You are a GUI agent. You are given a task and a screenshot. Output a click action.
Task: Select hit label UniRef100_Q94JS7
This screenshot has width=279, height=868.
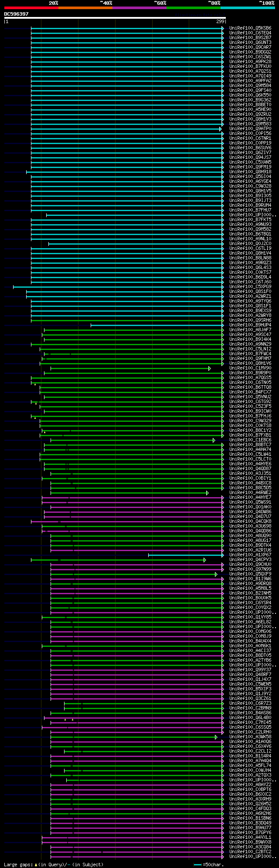[250, 158]
